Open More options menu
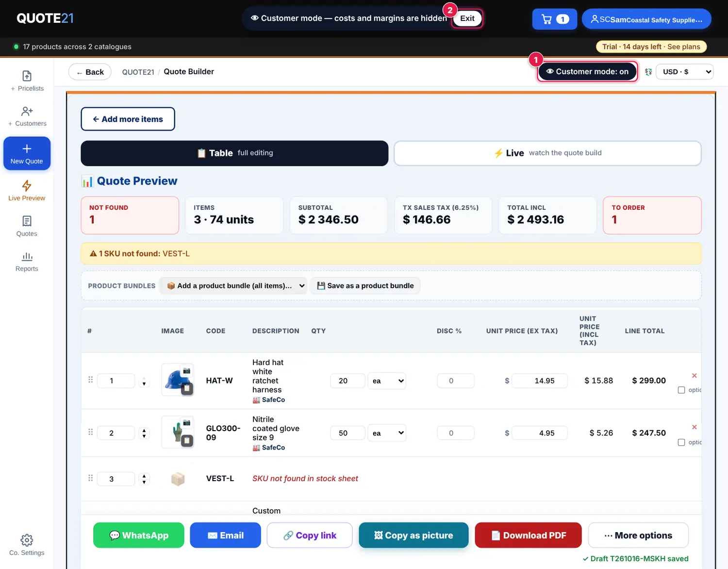This screenshot has height=569, width=728. (x=638, y=535)
